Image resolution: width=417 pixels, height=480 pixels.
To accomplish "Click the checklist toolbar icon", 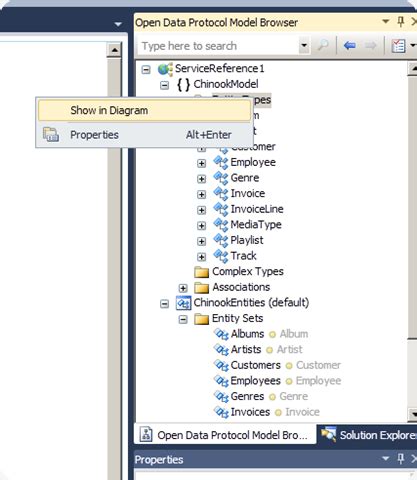I will [x=398, y=46].
